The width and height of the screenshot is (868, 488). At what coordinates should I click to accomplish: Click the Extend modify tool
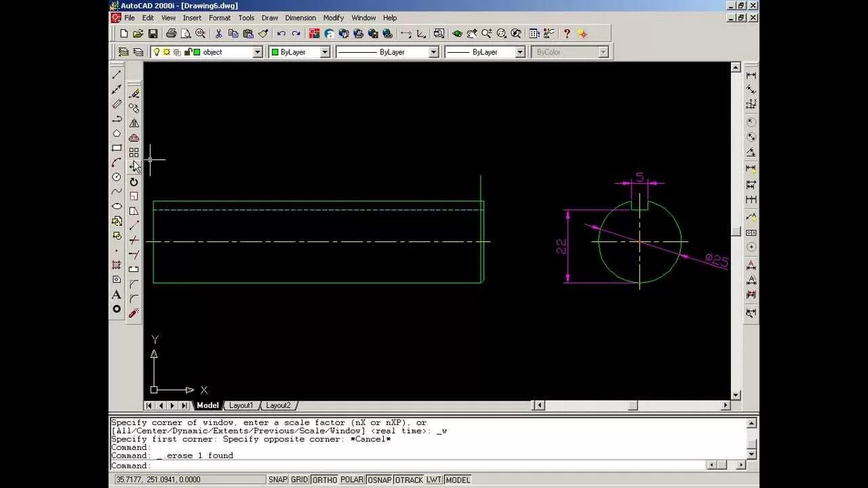pos(134,255)
